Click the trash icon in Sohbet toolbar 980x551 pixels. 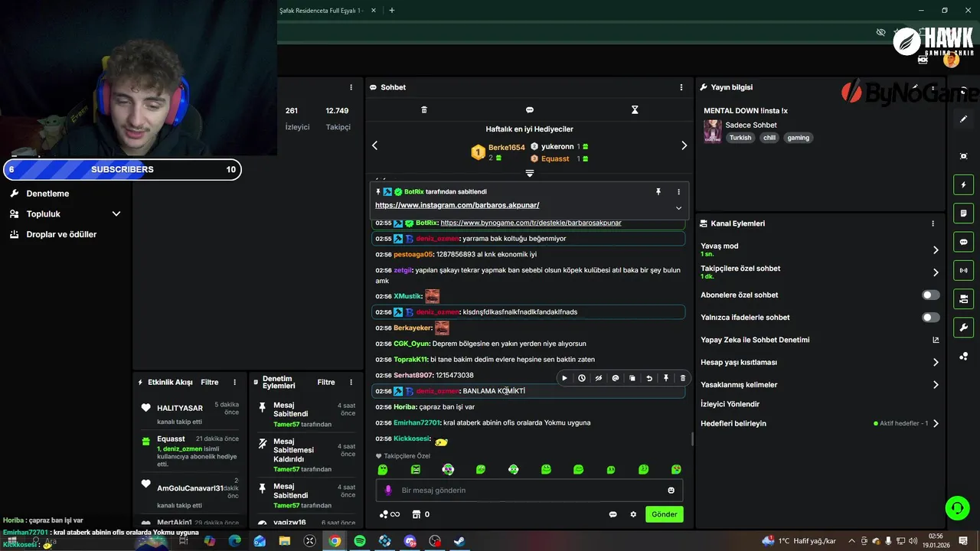coord(424,110)
